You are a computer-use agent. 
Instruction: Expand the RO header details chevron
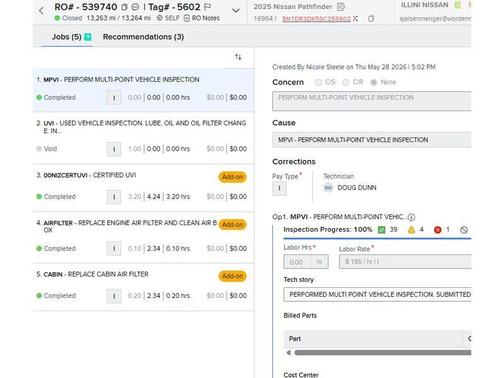[236, 11]
